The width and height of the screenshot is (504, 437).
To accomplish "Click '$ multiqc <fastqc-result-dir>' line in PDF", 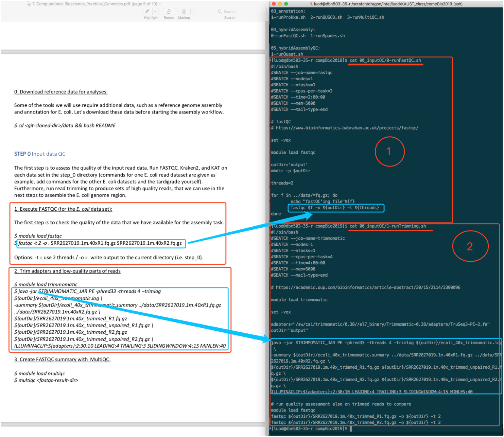I will click(46, 381).
